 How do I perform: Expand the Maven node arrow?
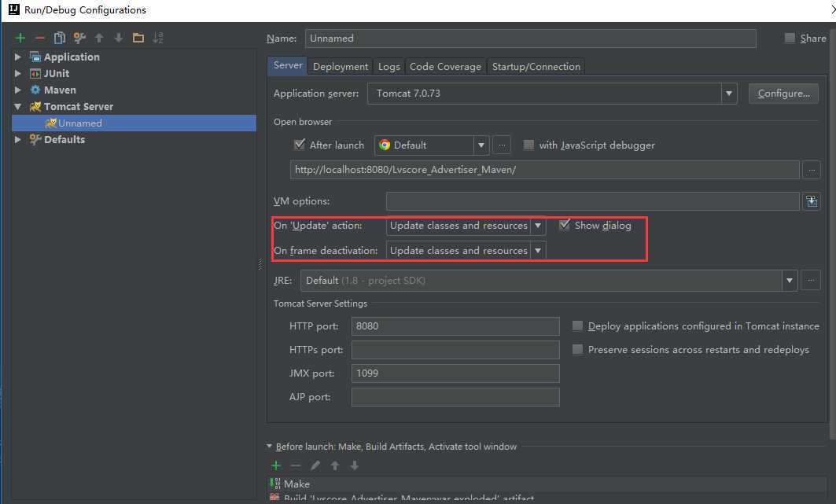click(x=17, y=90)
